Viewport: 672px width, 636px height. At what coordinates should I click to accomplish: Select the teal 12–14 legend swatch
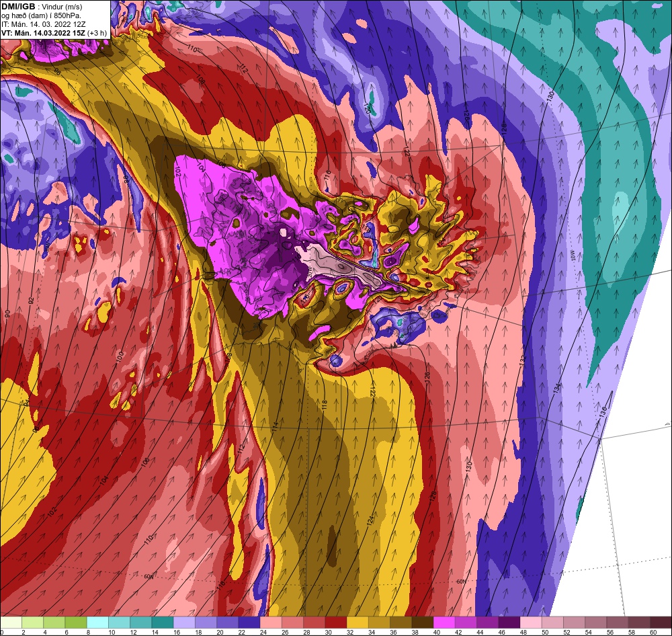point(141,623)
